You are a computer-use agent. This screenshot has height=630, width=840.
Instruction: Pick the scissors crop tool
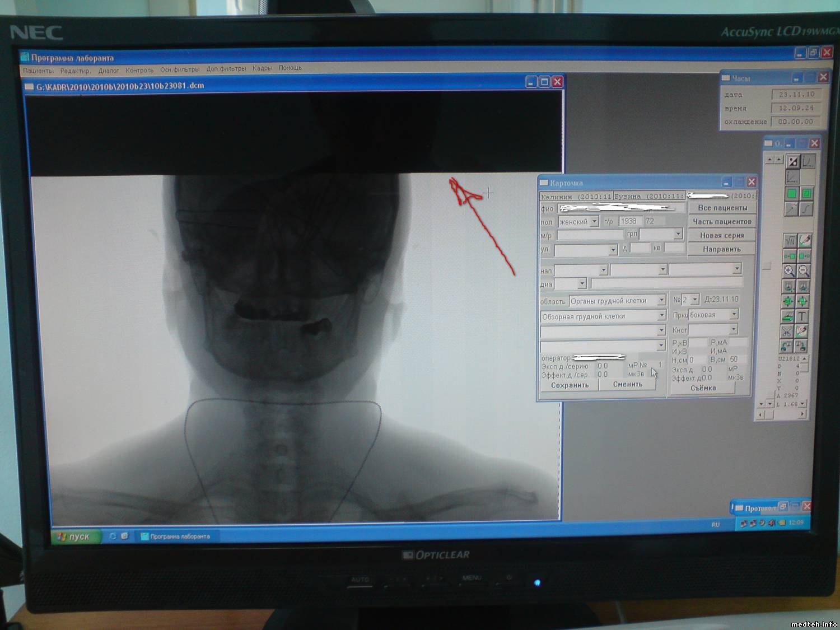788,332
